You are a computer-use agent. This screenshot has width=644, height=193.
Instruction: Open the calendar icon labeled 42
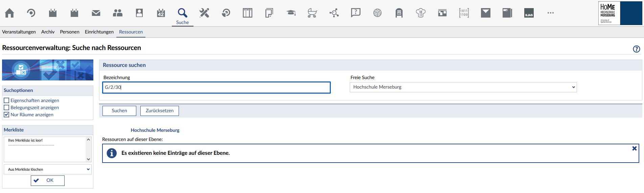click(x=161, y=13)
